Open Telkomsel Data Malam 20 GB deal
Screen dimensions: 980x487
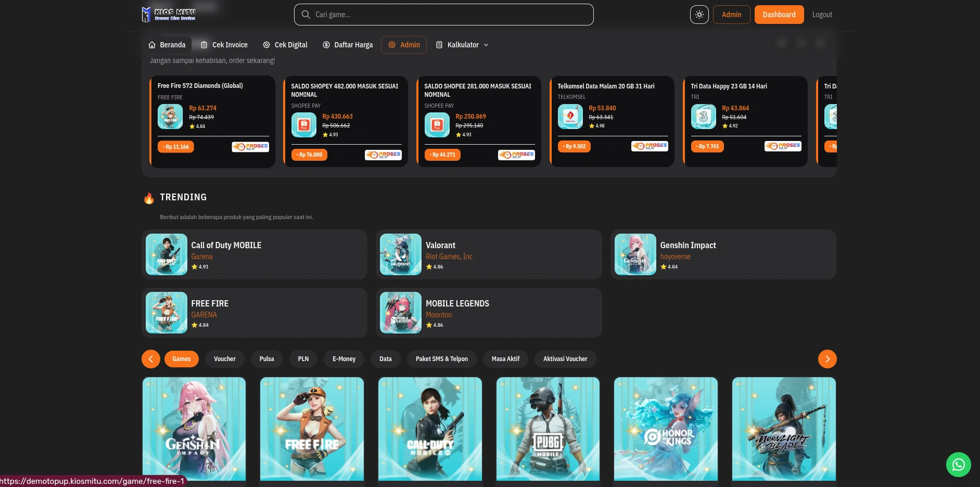tap(612, 121)
